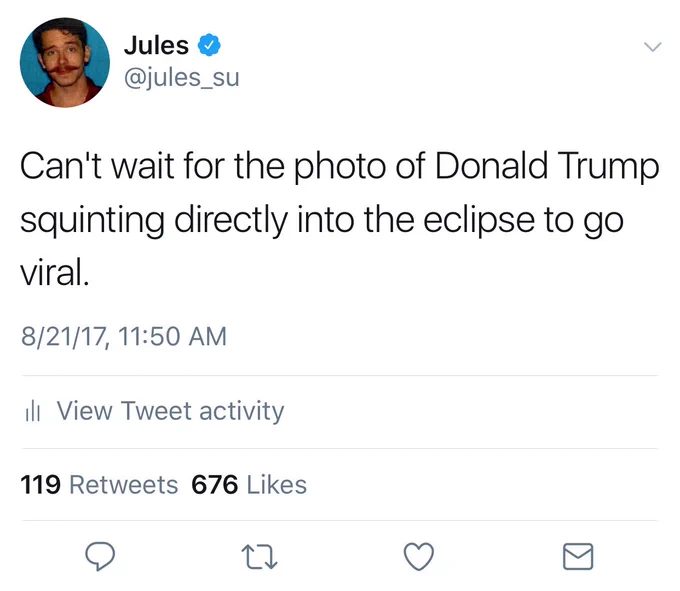The image size is (680, 591).
Task: Click the 8/21/17, 11:50 AM timestamp
Action: coord(124,336)
